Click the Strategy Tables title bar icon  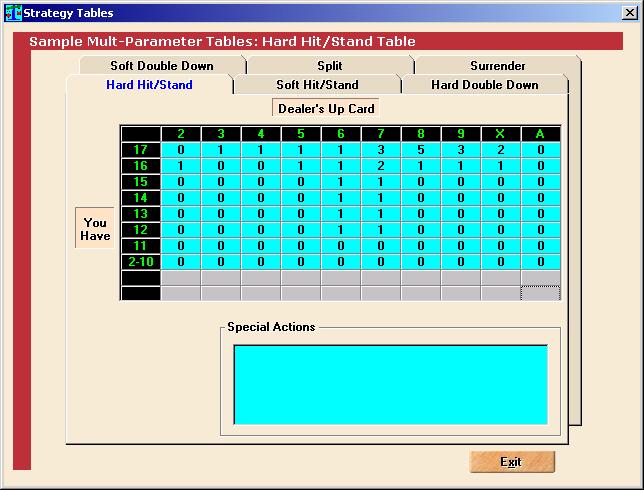[x=13, y=13]
